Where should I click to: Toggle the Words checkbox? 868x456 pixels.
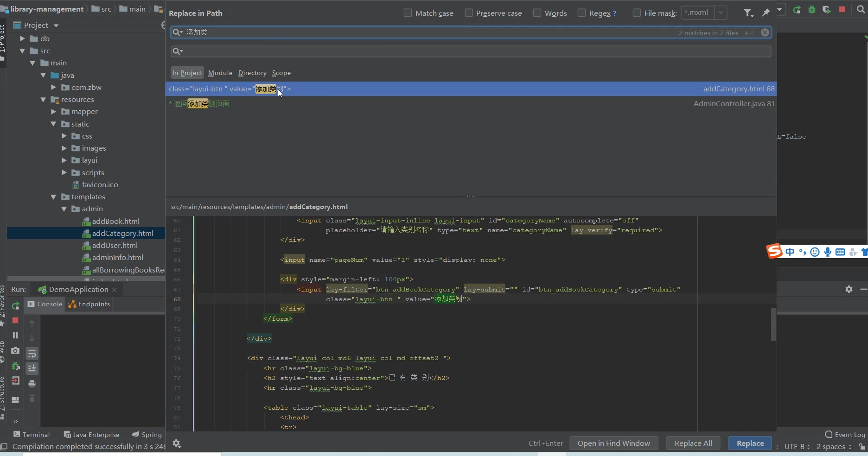click(537, 13)
